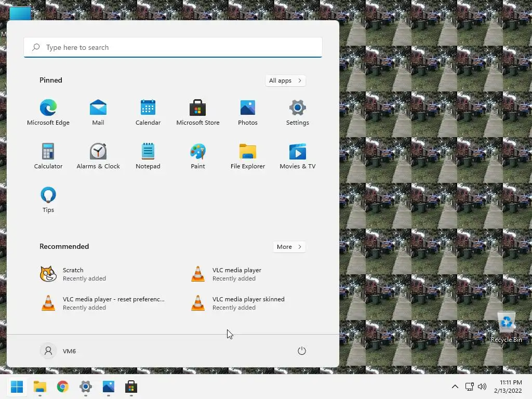532x399 pixels.
Task: Open recommended VLC media player
Action: (226, 274)
